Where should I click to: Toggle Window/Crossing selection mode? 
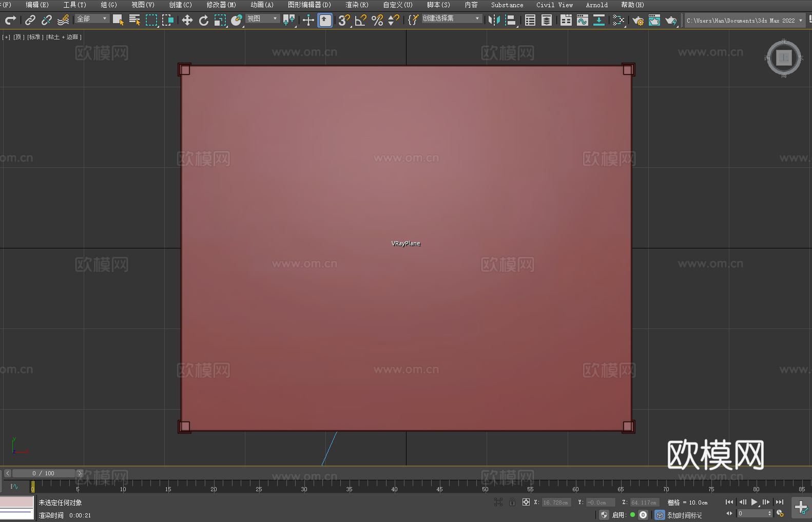coord(168,20)
